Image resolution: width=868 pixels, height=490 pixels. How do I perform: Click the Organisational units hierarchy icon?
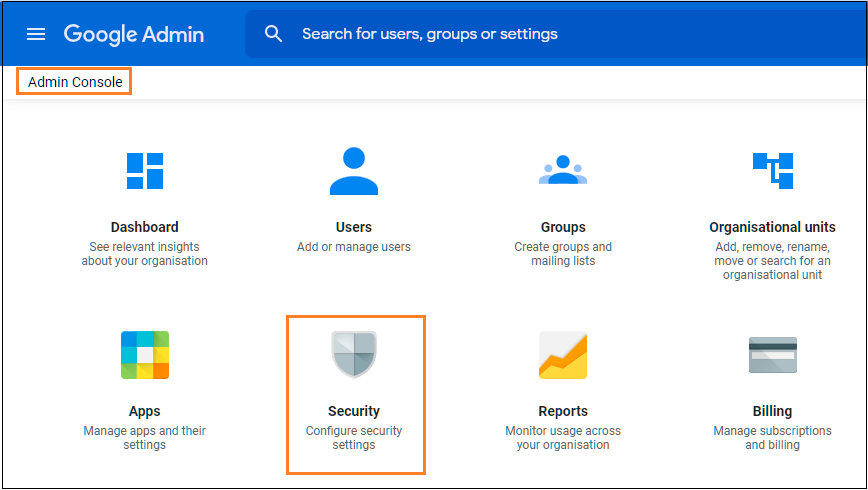click(x=772, y=171)
